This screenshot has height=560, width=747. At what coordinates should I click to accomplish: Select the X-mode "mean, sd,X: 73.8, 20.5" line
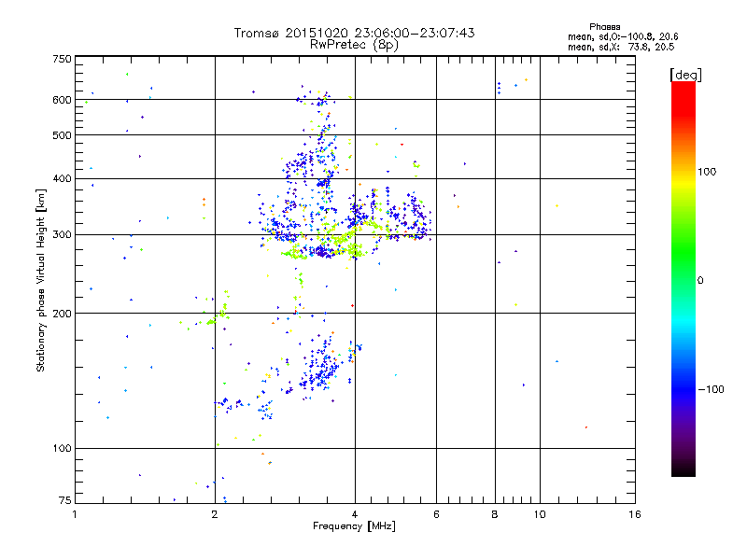621,47
